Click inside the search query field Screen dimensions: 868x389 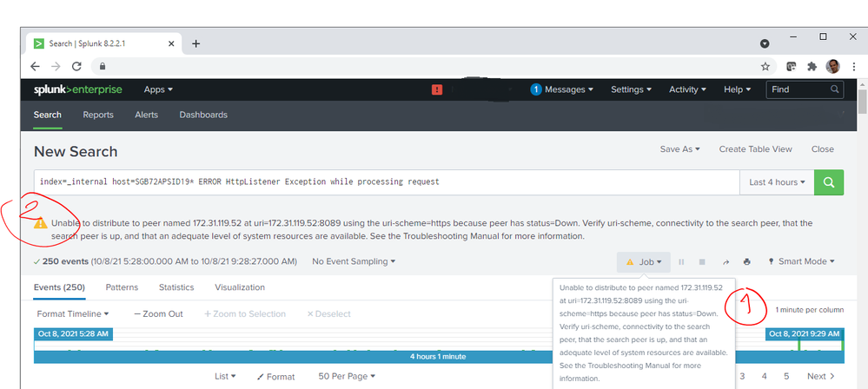tap(382, 182)
